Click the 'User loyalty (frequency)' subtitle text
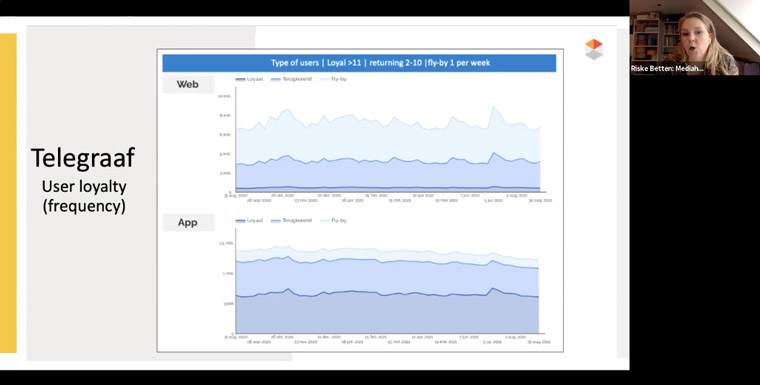The width and height of the screenshot is (760, 385). (x=84, y=196)
